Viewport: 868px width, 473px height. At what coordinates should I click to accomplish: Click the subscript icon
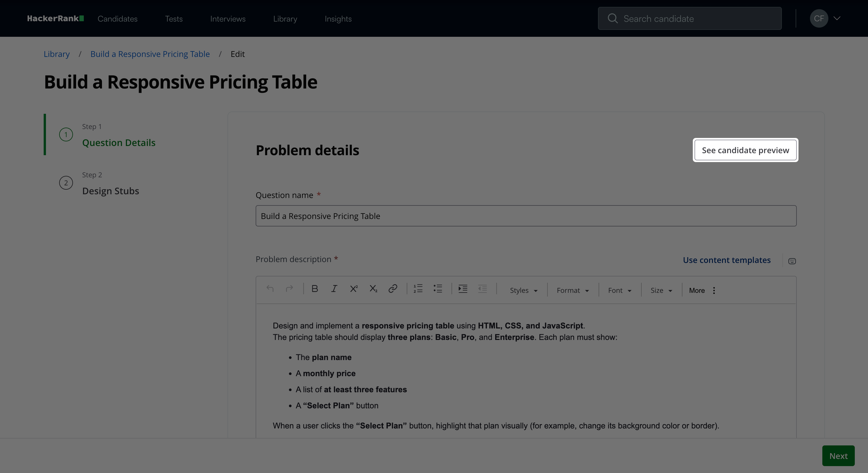(x=373, y=289)
